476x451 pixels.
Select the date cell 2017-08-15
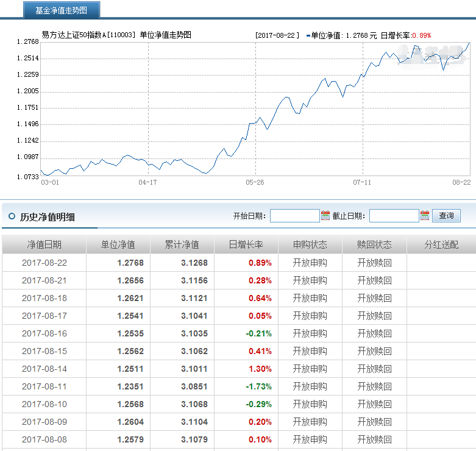click(x=44, y=351)
